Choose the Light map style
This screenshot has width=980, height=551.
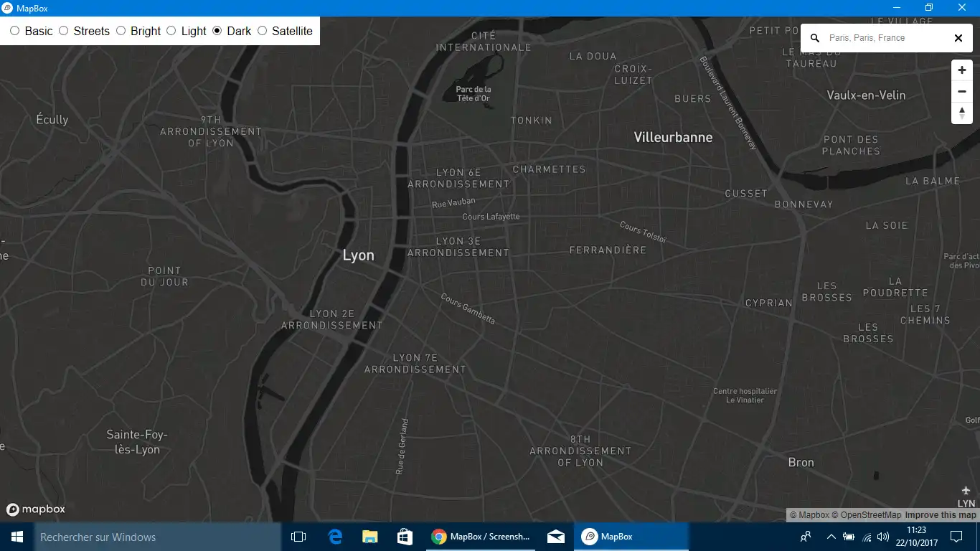coord(171,31)
